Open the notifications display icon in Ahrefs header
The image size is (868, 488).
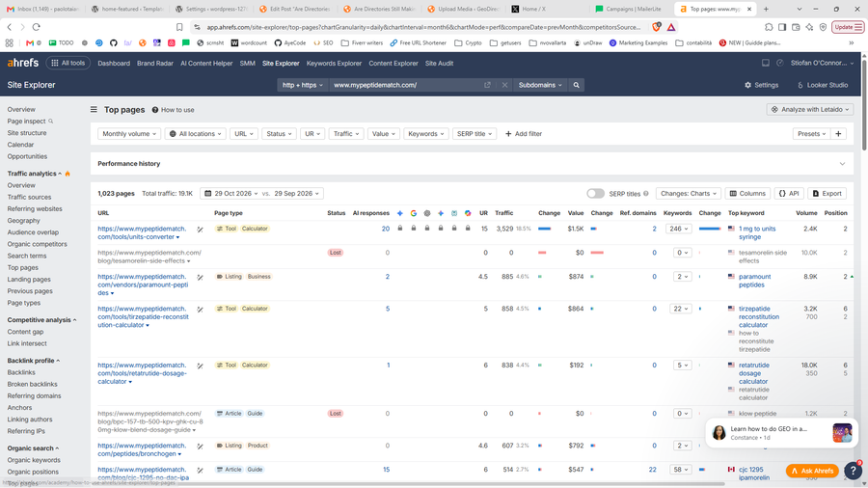tap(766, 63)
